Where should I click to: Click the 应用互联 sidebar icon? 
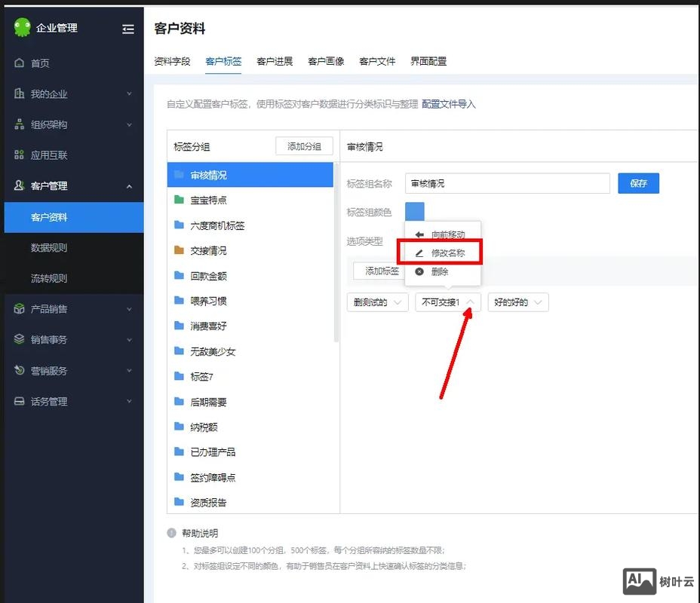[20, 155]
